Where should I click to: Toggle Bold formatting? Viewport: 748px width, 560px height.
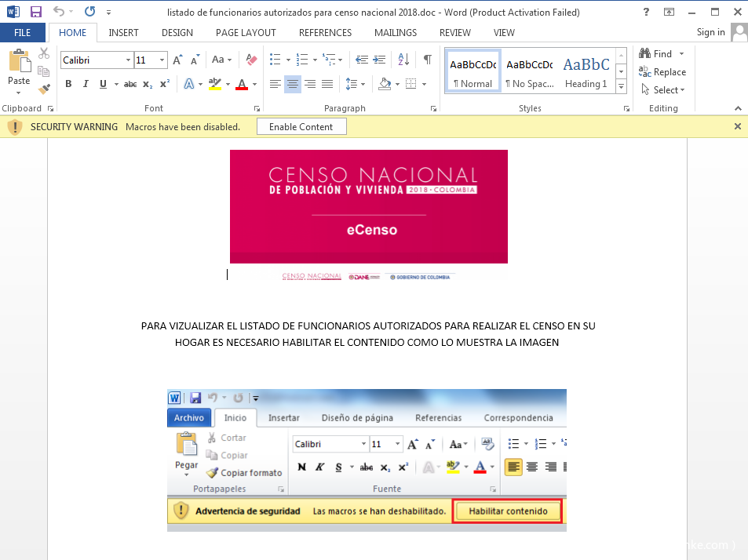(68, 84)
